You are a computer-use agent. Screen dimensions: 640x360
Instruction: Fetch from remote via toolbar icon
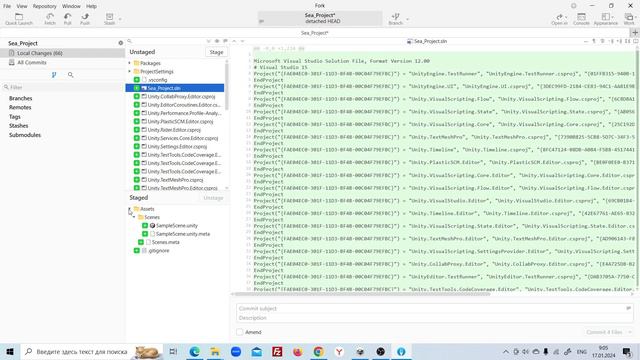pyautogui.click(x=50, y=19)
